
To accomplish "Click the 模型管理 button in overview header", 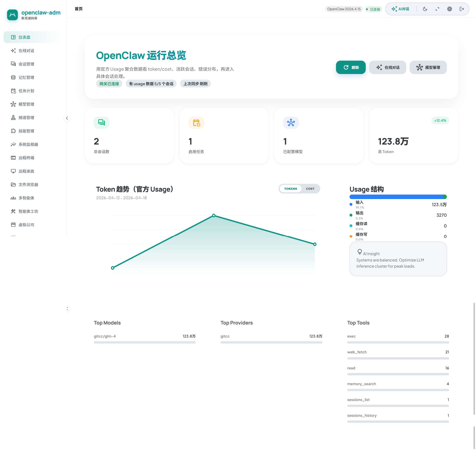I will pyautogui.click(x=428, y=67).
